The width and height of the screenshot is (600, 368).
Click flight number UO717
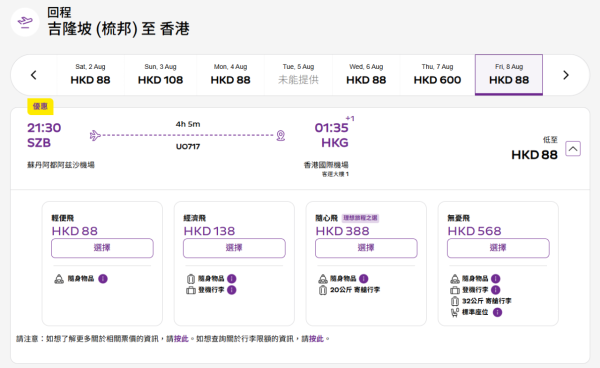point(188,147)
